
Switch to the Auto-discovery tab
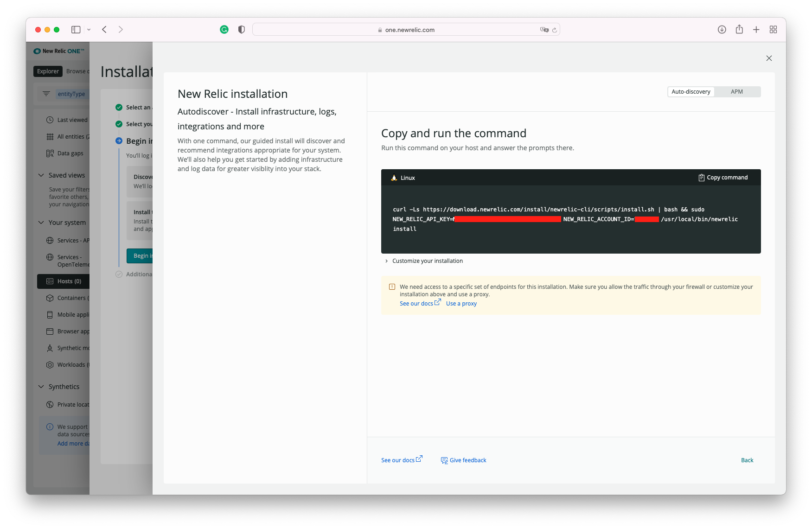tap(691, 92)
